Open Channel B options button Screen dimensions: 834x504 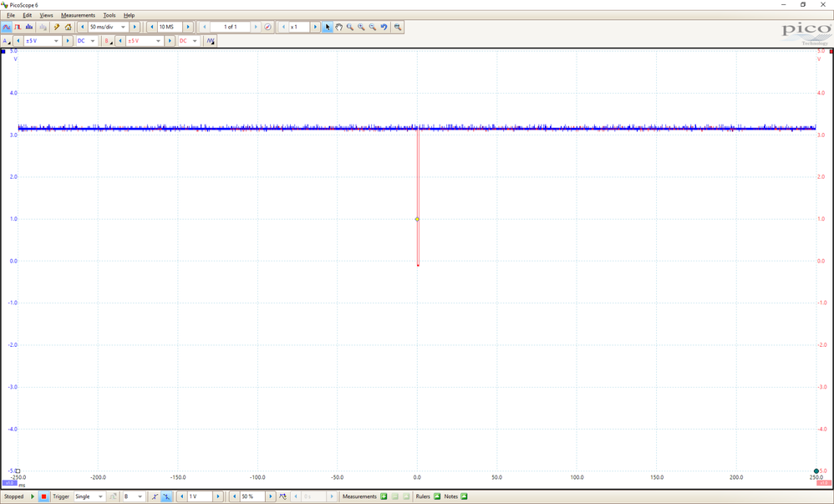(108, 41)
